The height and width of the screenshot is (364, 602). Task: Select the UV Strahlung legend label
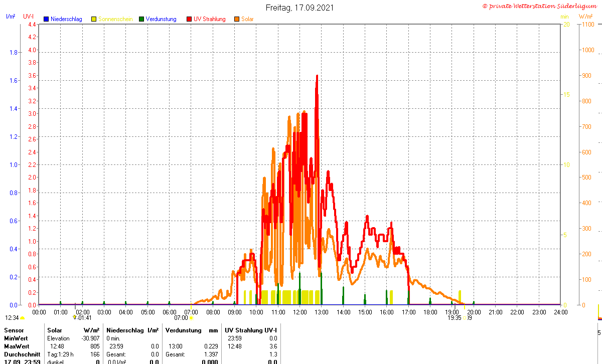coord(210,19)
